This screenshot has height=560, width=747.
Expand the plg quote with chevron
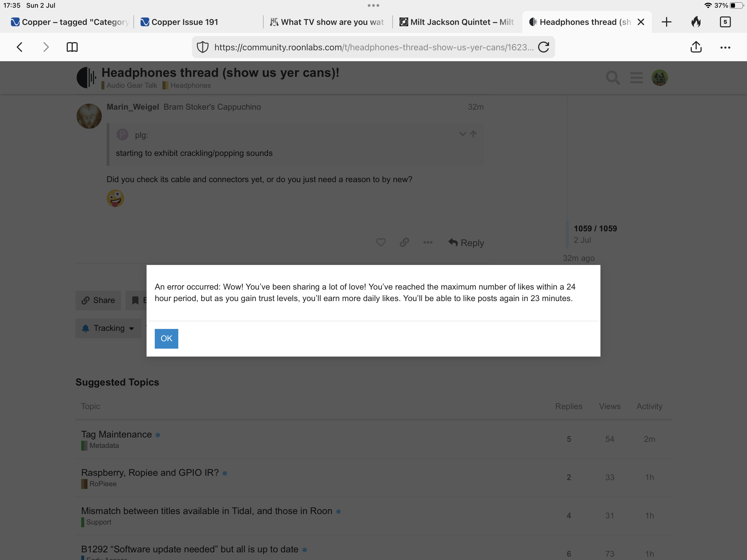click(462, 134)
